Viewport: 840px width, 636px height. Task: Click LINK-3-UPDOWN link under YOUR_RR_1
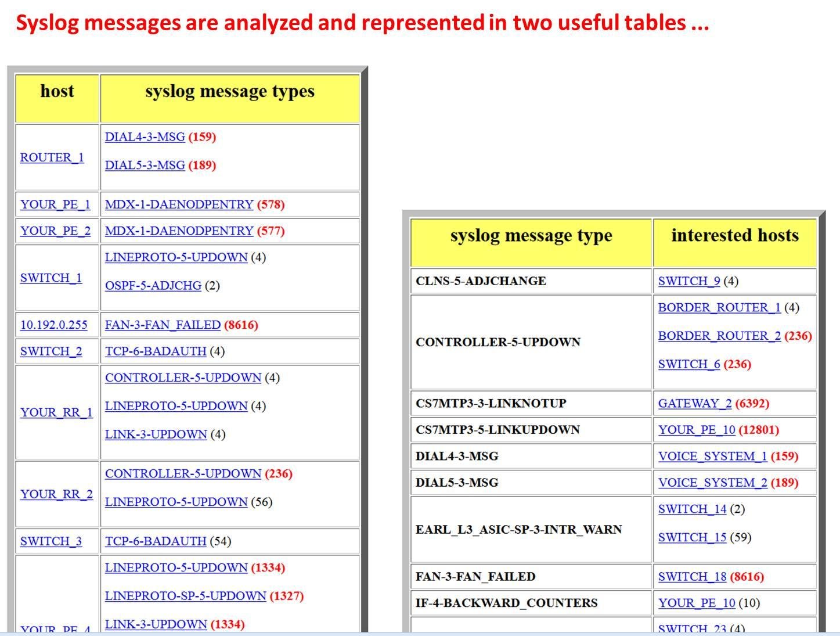[x=156, y=434]
